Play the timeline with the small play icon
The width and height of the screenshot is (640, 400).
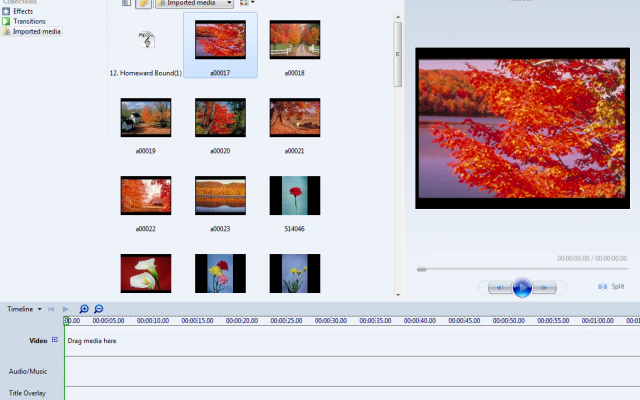[x=65, y=309]
